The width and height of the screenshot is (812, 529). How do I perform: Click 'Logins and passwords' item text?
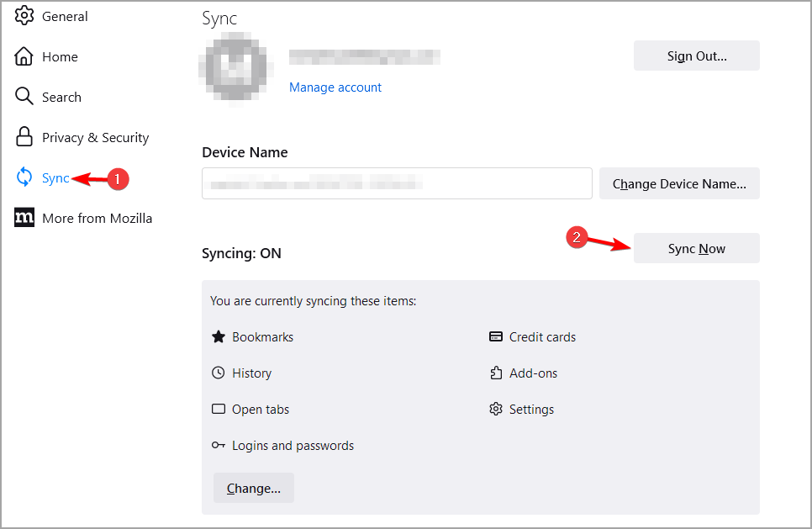coord(293,446)
